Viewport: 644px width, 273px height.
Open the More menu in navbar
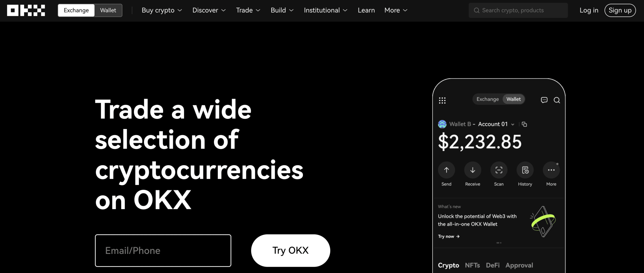coord(395,10)
